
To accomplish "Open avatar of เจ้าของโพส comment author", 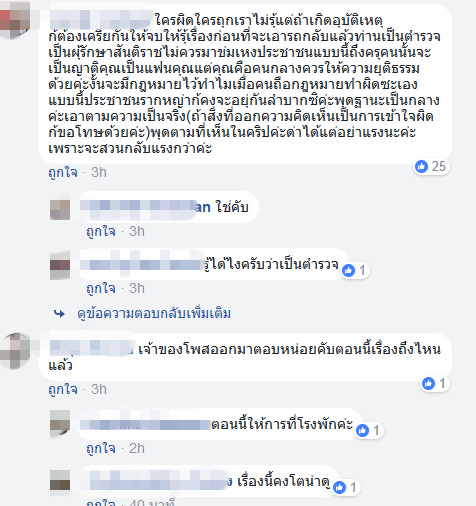I will coord(15,351).
